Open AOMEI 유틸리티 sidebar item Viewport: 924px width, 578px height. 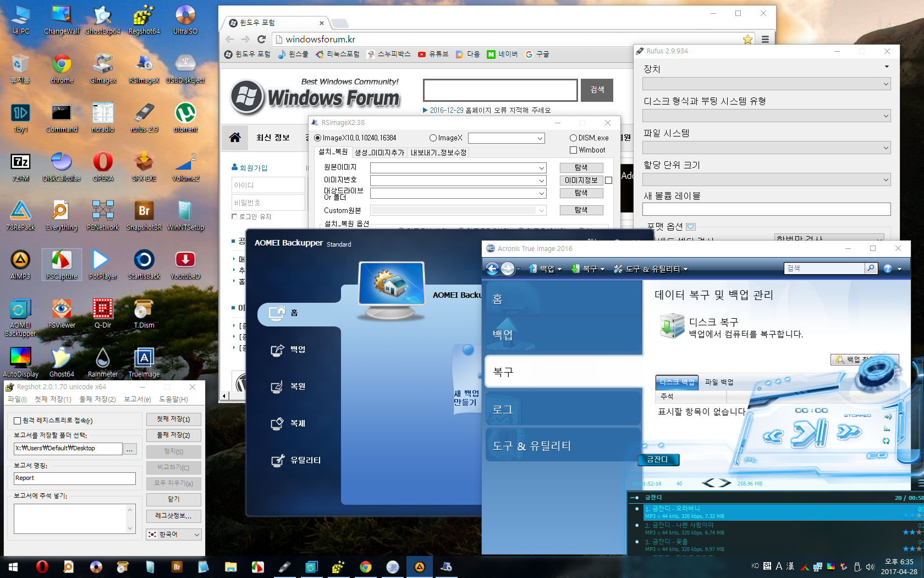(x=296, y=460)
